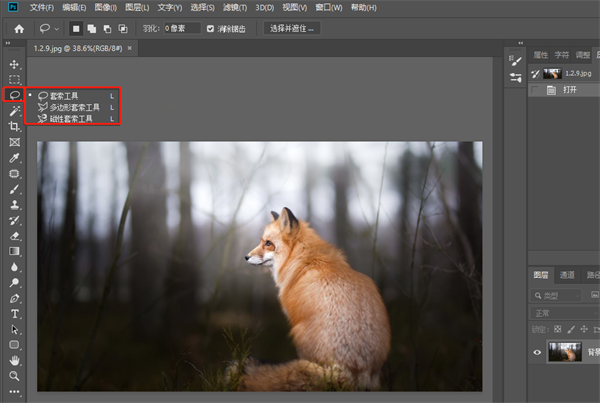Toggle the 消除锯齿 anti-alias checkbox

210,28
